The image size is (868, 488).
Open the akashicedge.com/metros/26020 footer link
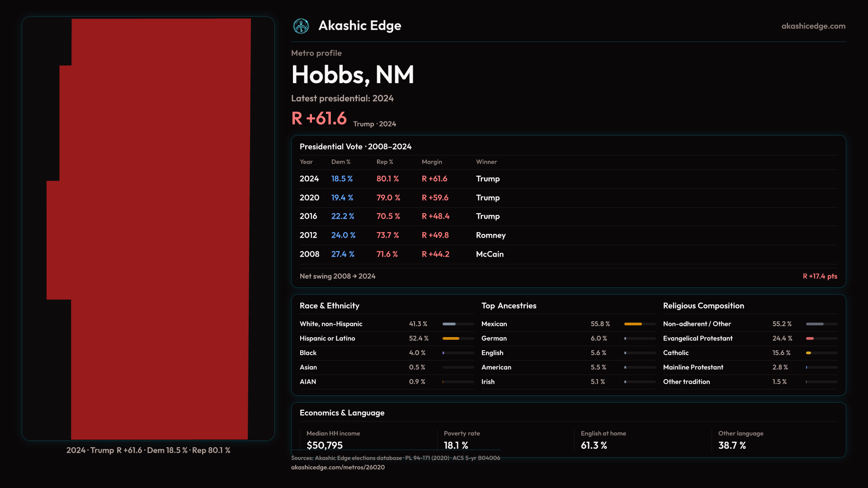(338, 467)
